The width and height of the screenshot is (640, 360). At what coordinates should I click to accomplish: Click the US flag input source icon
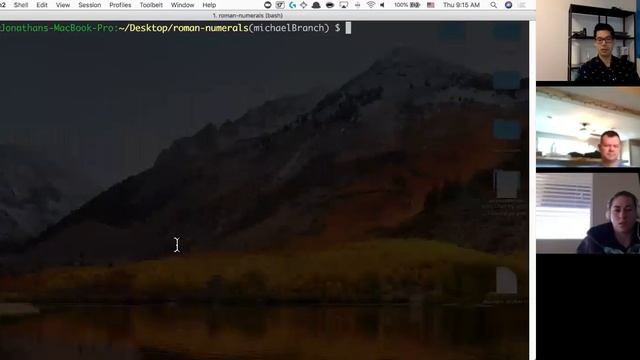coord(431,5)
